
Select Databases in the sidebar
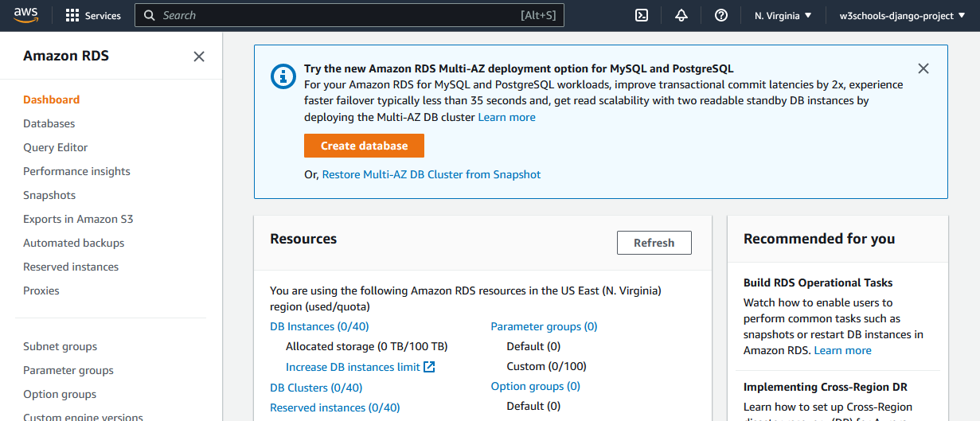point(49,123)
